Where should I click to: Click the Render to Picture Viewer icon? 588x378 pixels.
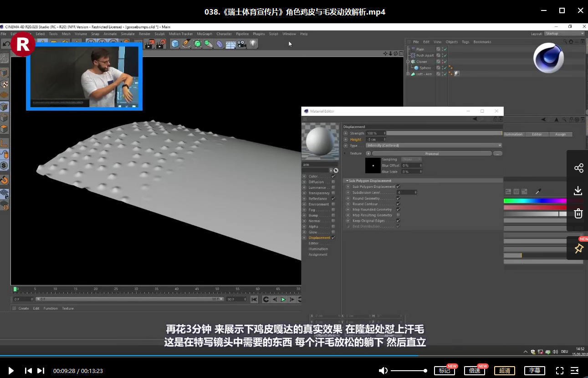[159, 43]
